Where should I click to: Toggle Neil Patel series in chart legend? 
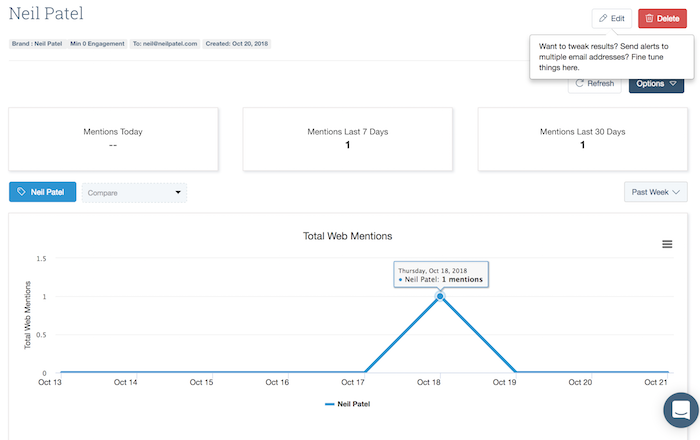[x=348, y=405]
